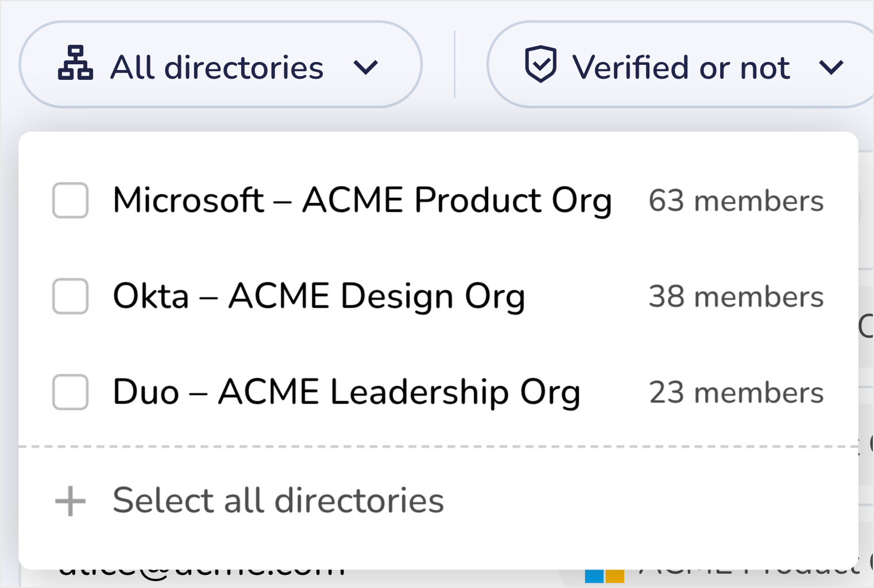The image size is (874, 588).
Task: Click the All directories filter label
Action: (x=217, y=67)
